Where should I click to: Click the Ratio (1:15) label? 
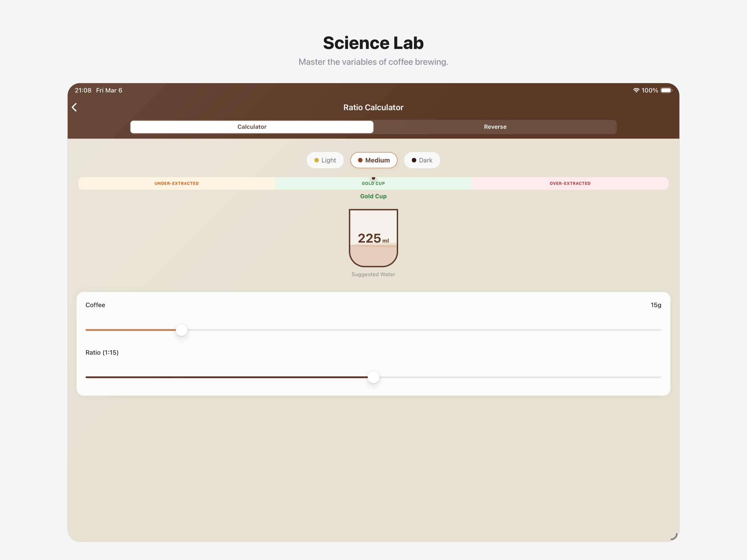coord(102,352)
